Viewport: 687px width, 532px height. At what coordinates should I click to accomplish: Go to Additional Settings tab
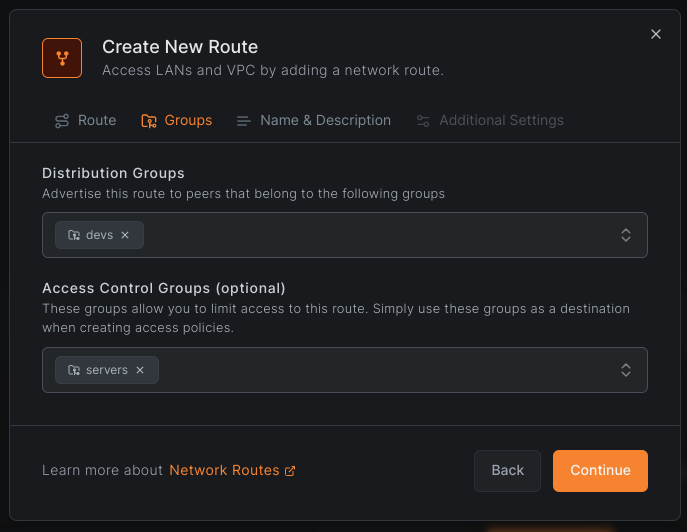[x=501, y=120]
